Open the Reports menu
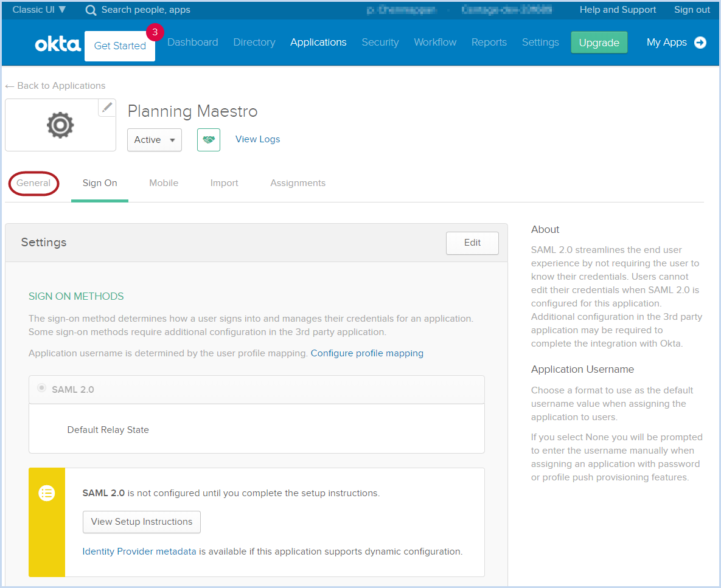 point(489,43)
